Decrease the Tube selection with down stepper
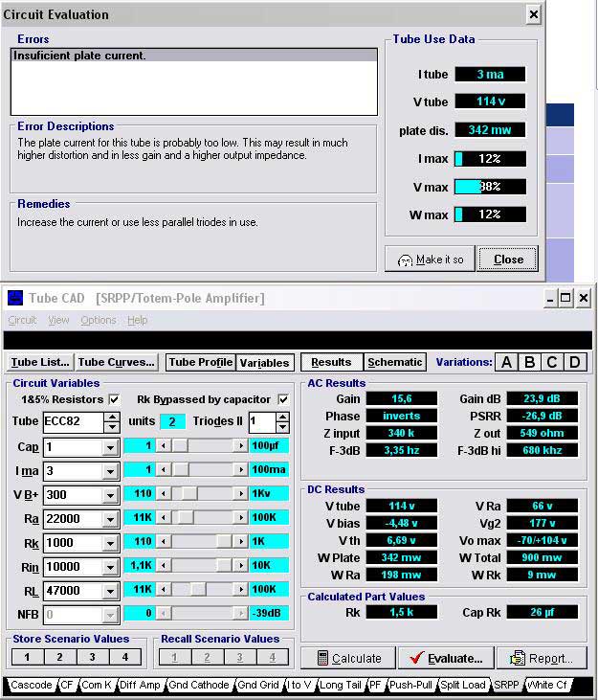 [x=112, y=427]
